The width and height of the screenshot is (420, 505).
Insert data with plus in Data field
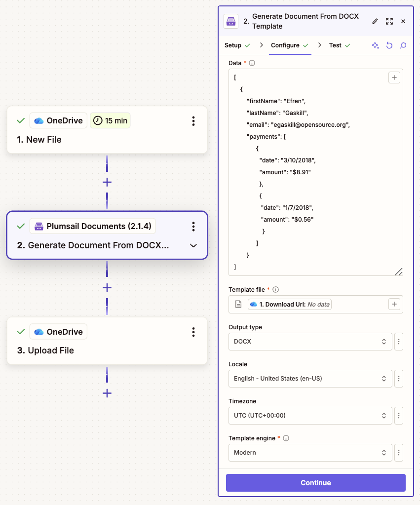point(394,78)
